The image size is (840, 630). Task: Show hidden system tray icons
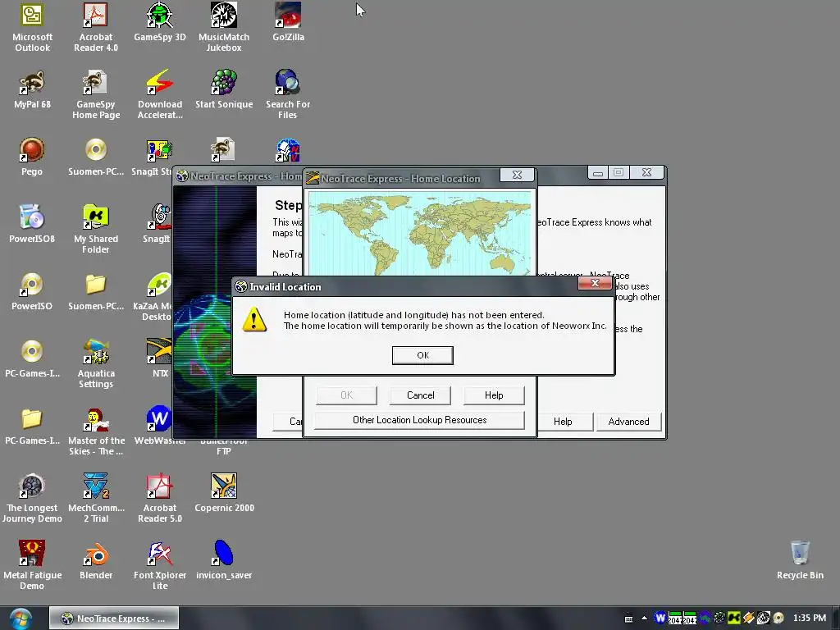[x=645, y=619]
